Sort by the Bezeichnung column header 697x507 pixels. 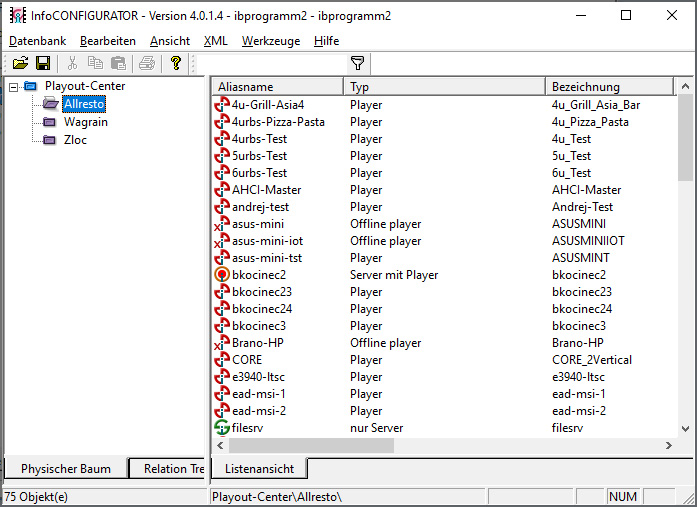point(609,87)
